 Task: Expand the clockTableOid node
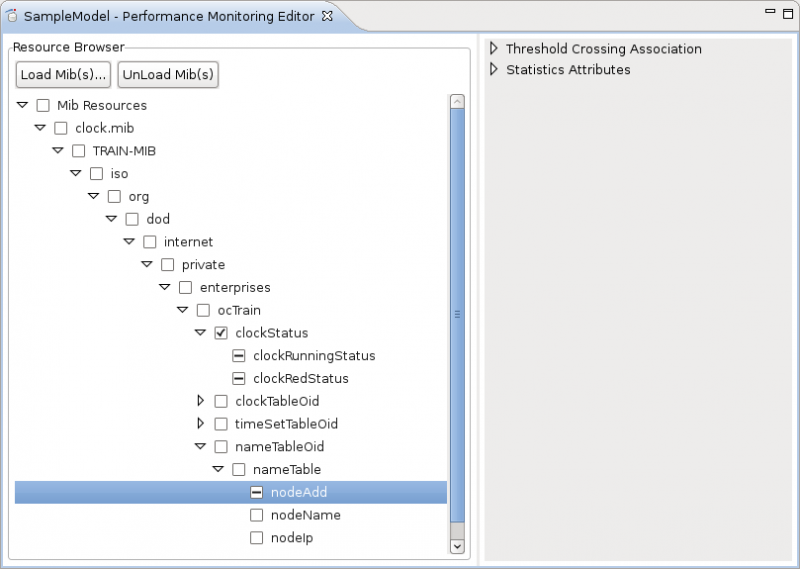point(201,401)
